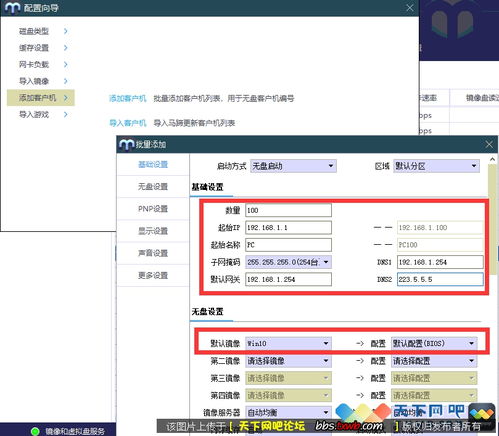Click the chevron next to 缓存设置
This screenshot has height=436, width=499.
(66, 48)
